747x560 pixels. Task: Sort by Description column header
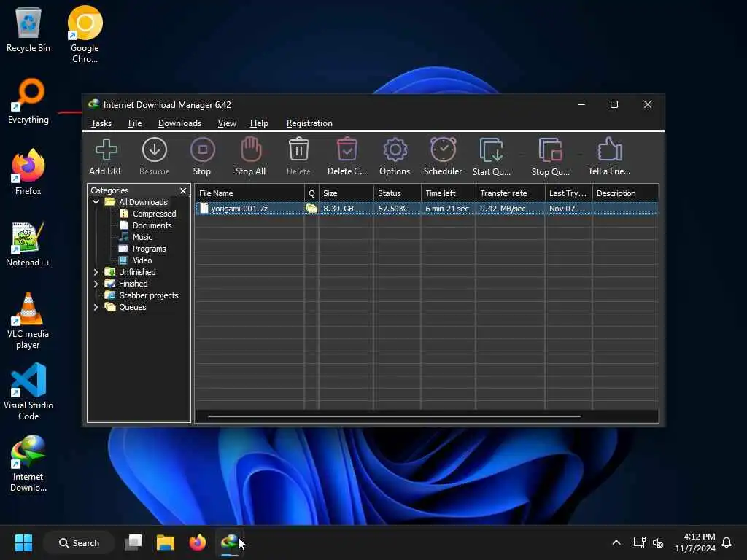point(625,193)
